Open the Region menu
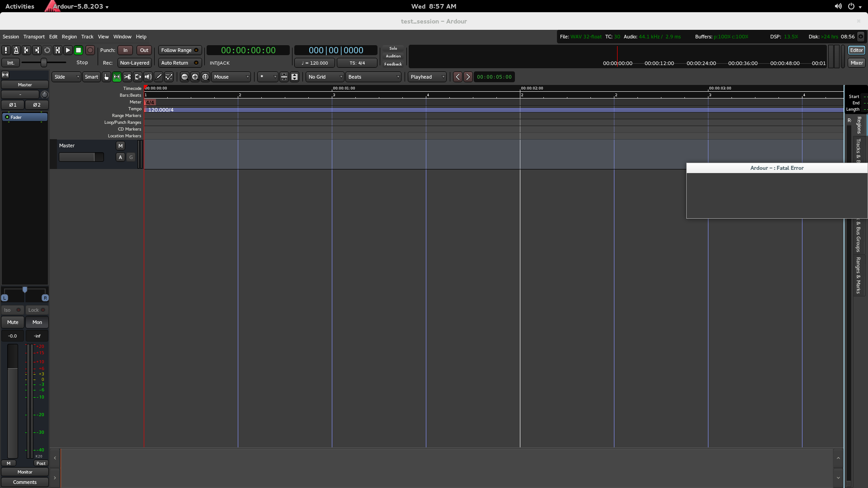 pyautogui.click(x=69, y=37)
